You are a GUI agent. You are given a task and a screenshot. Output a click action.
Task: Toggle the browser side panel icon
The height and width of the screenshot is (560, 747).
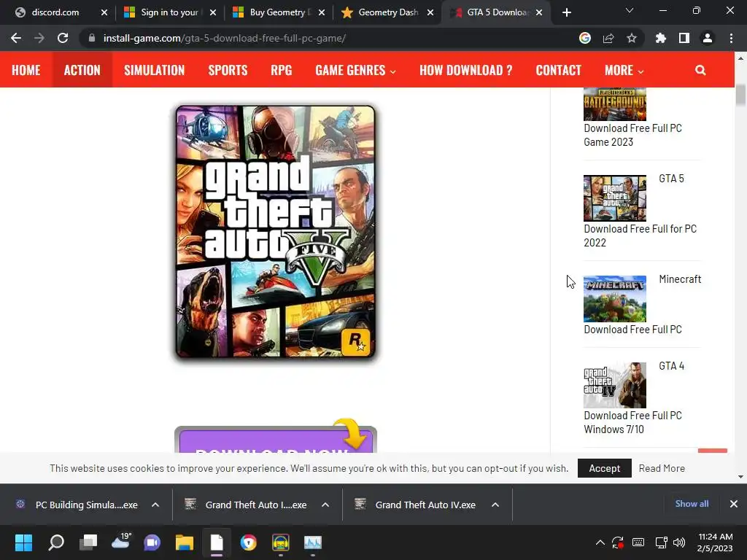point(684,38)
